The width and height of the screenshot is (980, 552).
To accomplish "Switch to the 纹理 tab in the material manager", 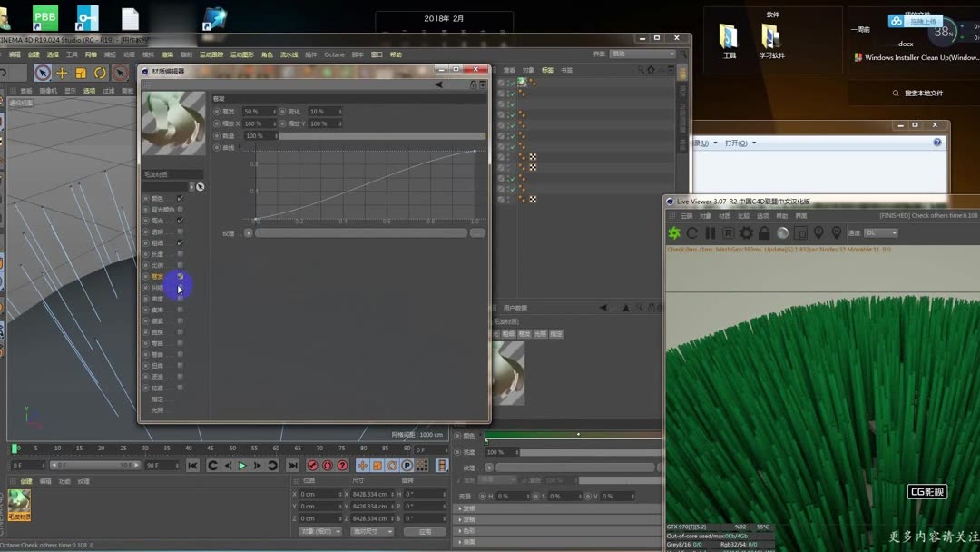I will [x=83, y=481].
